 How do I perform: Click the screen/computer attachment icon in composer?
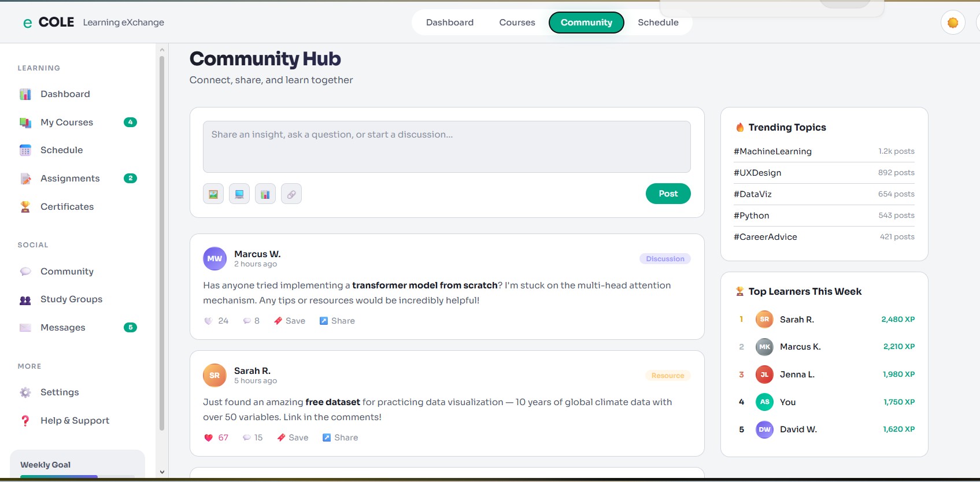click(x=239, y=194)
